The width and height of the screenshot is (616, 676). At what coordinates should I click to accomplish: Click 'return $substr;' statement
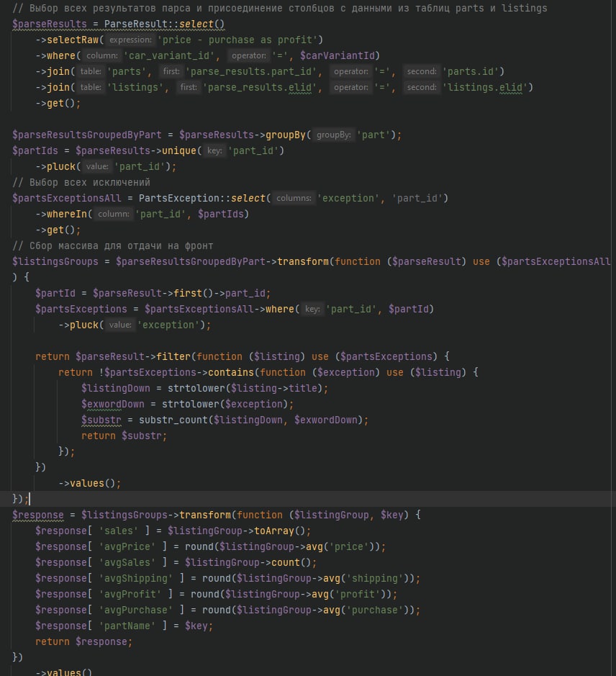[x=124, y=436]
